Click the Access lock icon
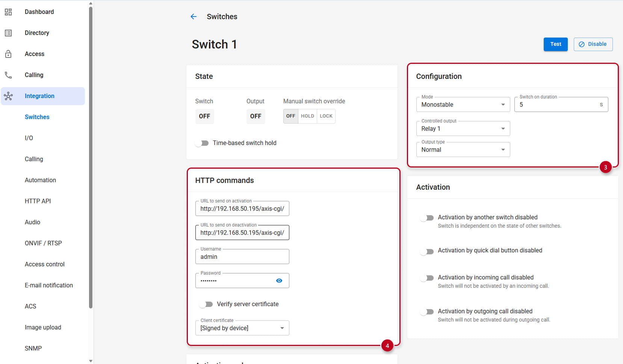 (x=8, y=54)
